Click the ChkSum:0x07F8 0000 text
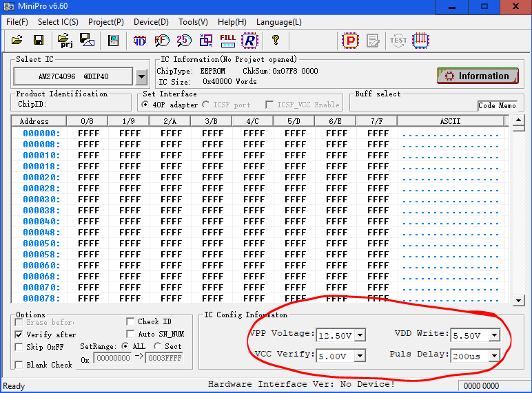The image size is (532, 393). (280, 71)
